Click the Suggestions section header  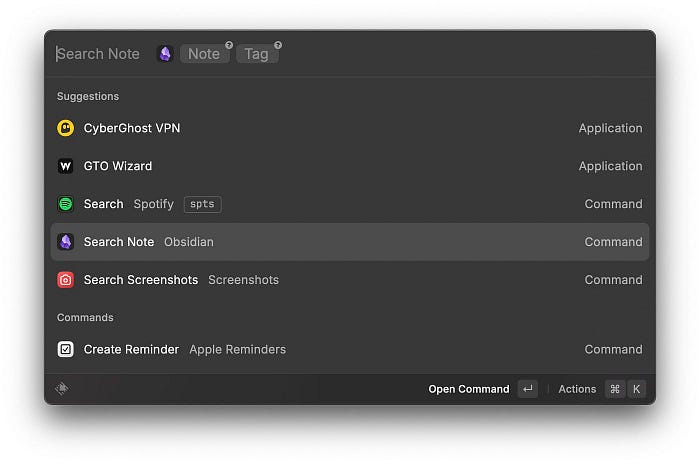(88, 96)
